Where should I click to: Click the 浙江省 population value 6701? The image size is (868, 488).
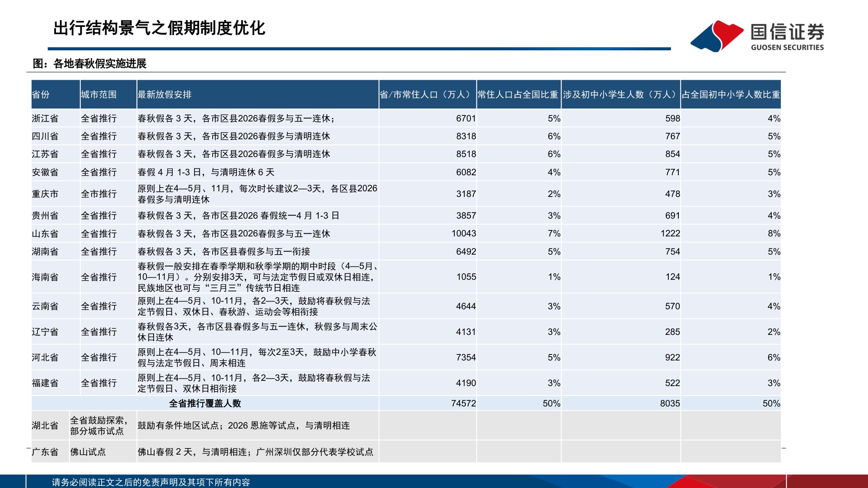[x=466, y=118]
